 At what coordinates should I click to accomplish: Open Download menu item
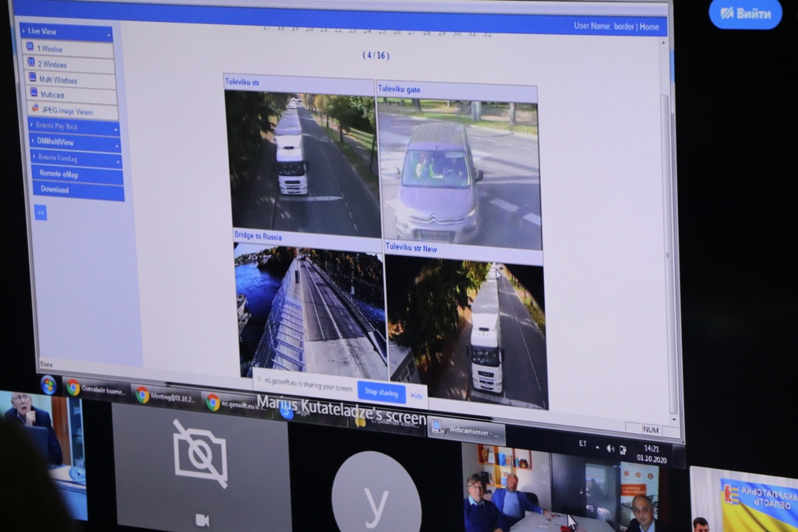pos(79,190)
